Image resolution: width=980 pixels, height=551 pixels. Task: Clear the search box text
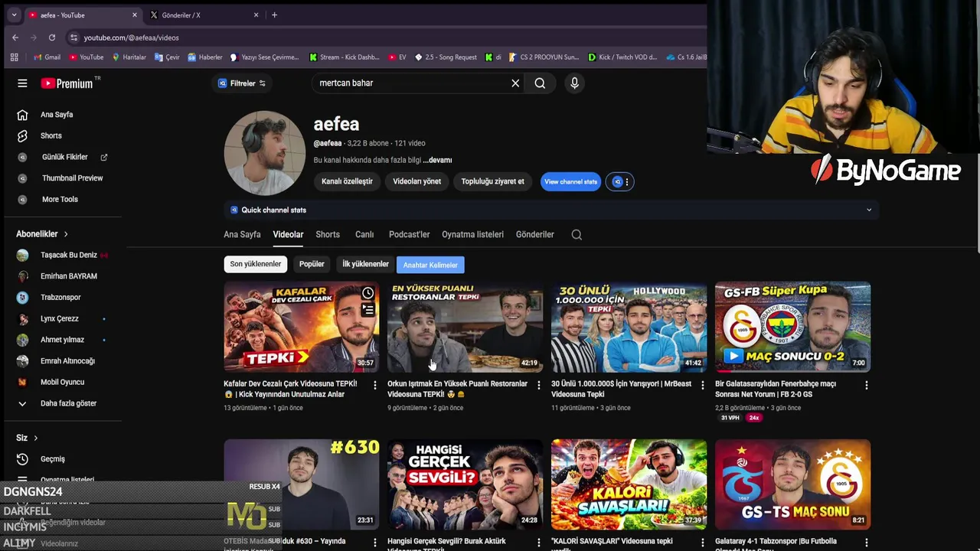point(515,83)
